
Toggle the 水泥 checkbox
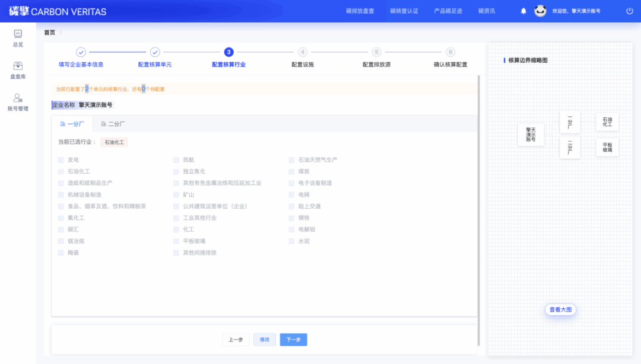[291, 241]
